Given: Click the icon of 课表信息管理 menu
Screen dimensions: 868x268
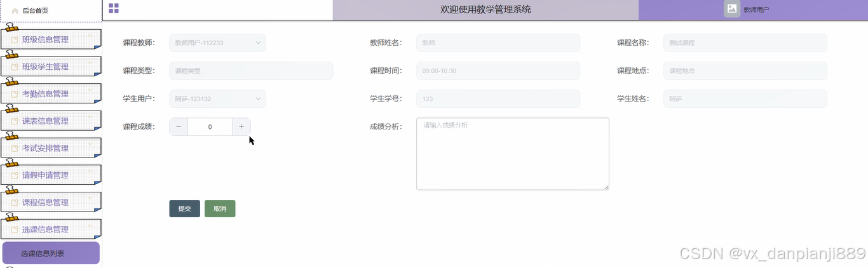Looking at the screenshot, I should [15, 121].
